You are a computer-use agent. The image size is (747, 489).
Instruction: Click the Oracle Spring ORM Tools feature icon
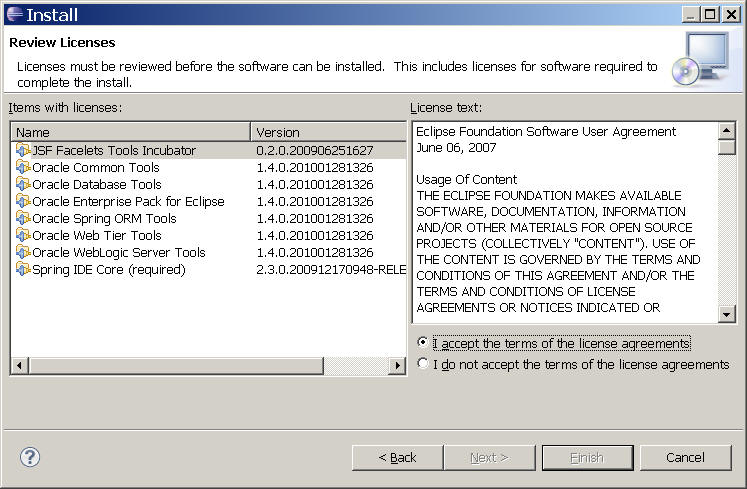23,218
